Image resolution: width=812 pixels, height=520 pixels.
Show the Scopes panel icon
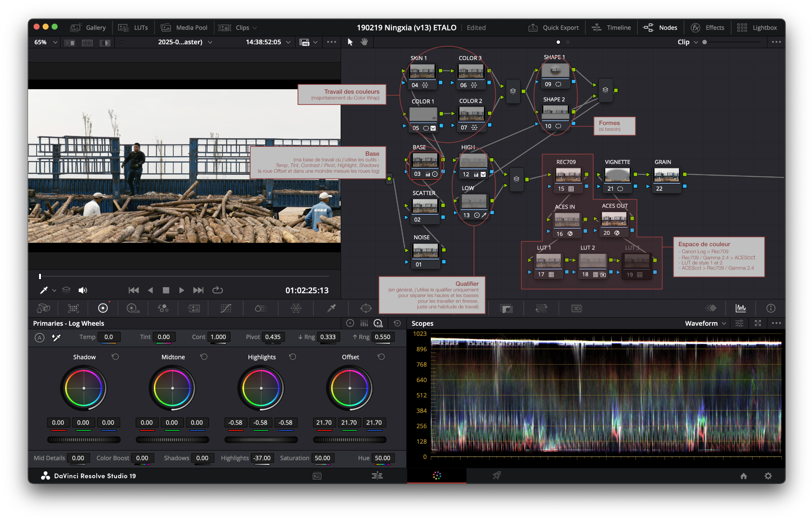click(x=741, y=308)
